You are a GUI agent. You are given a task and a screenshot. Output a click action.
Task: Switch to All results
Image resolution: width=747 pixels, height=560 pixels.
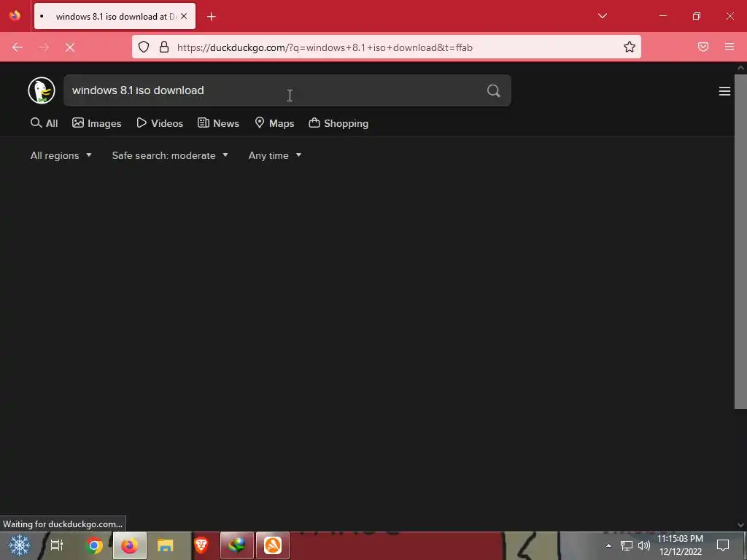[x=44, y=123]
